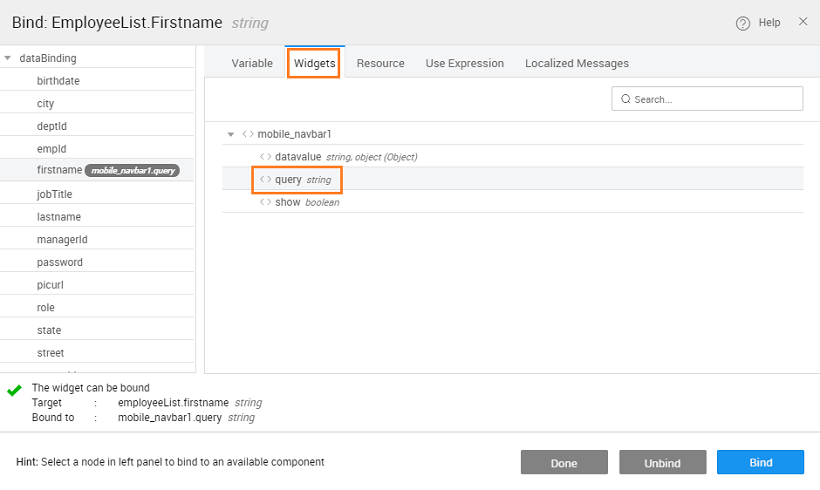This screenshot has height=490, width=820.
Task: Click the code icon next to show
Action: click(x=265, y=202)
